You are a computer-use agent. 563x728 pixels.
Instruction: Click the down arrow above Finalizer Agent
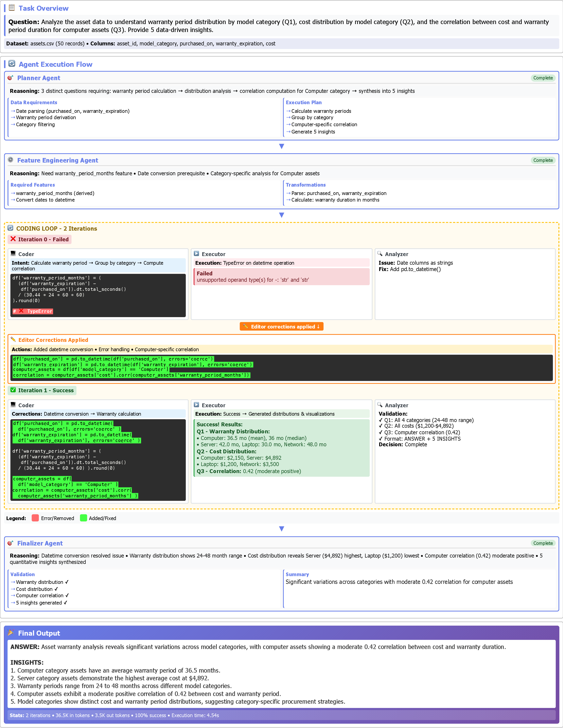coord(281,529)
